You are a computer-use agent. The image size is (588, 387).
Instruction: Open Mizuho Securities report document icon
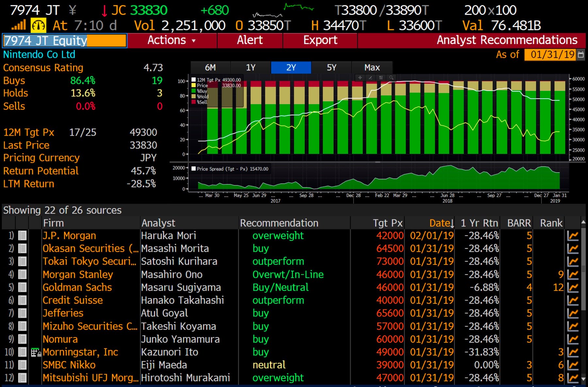[22, 326]
